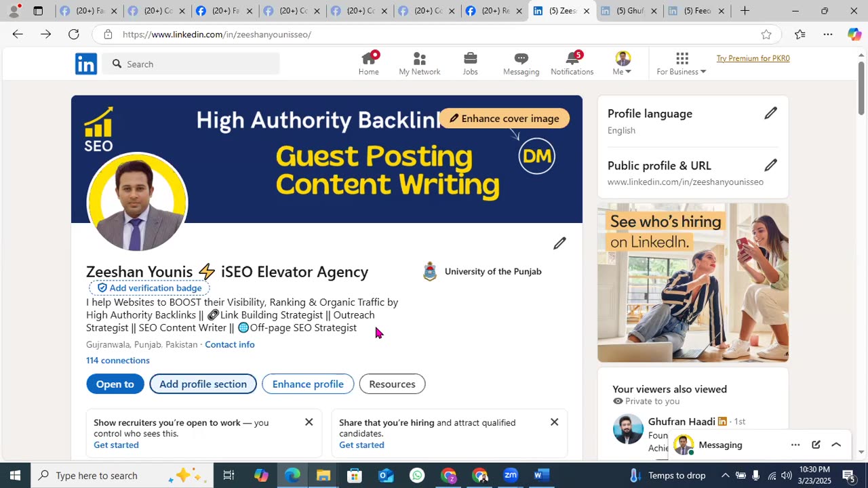This screenshot has width=868, height=488.
Task: Open Notifications bell icon
Action: (572, 64)
